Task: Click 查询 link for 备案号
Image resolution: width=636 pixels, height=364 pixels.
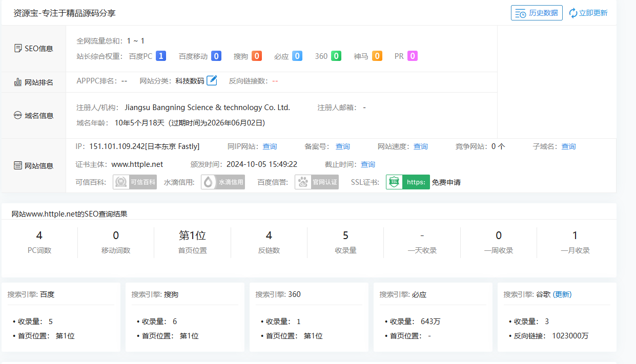Action: coord(342,146)
